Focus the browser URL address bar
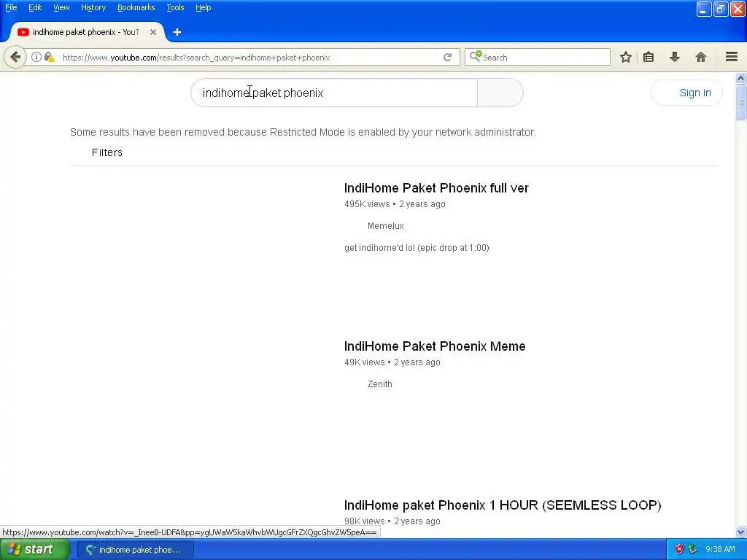Image resolution: width=747 pixels, height=560 pixels. coord(248,58)
